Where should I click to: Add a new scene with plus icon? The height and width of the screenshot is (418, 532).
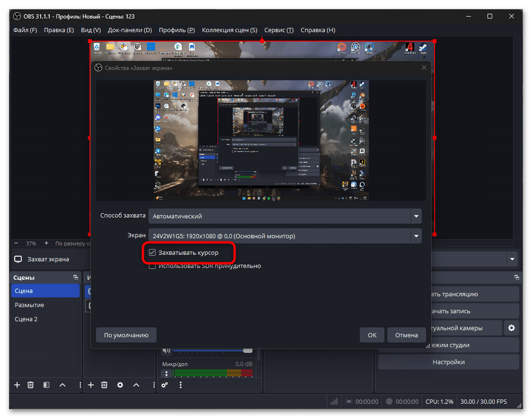(17, 385)
